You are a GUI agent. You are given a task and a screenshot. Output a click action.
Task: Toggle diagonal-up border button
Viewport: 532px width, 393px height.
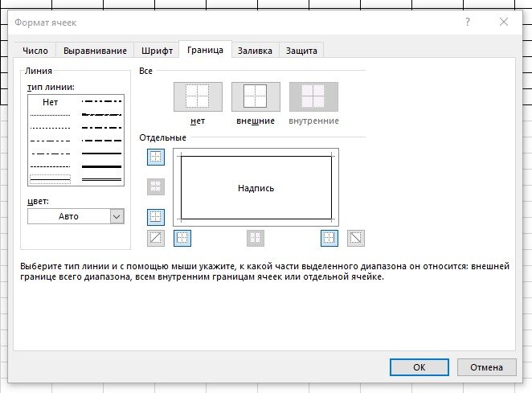(x=156, y=238)
